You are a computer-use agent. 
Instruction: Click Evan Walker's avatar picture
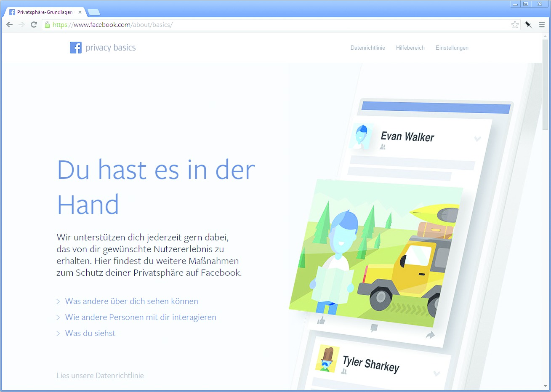(x=361, y=136)
